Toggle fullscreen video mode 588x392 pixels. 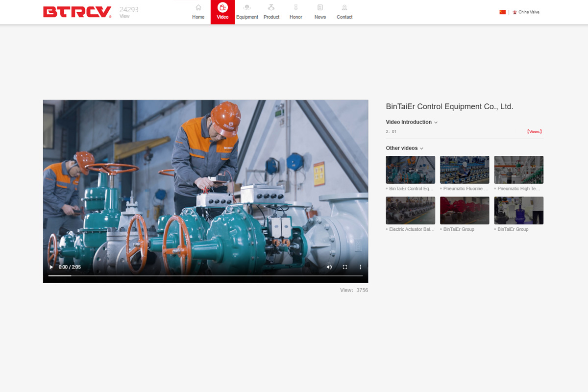[345, 267]
